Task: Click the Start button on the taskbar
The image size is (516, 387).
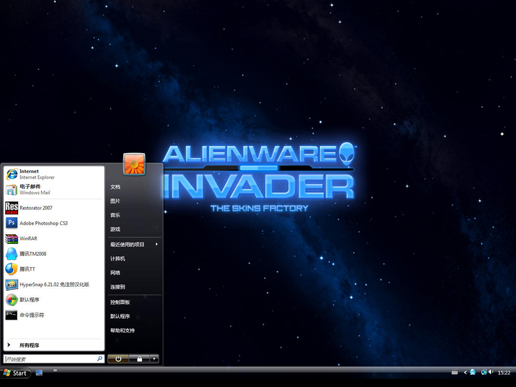Action: coord(16,373)
